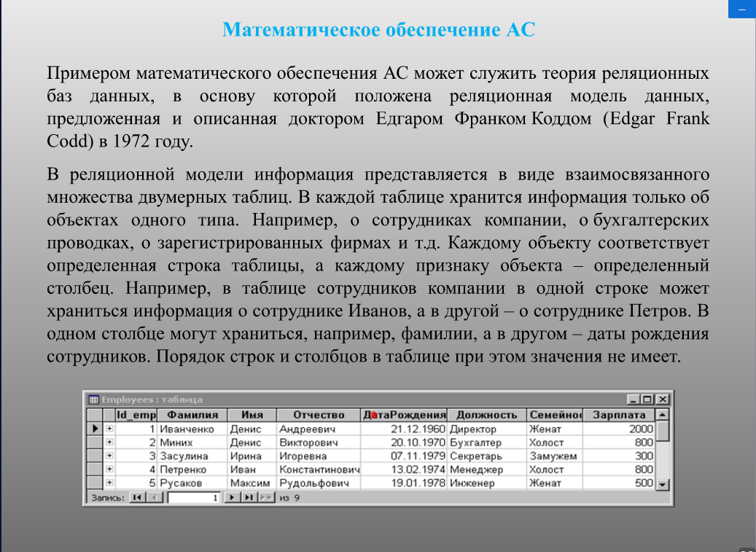Click the Русаков surname cell

192,483
